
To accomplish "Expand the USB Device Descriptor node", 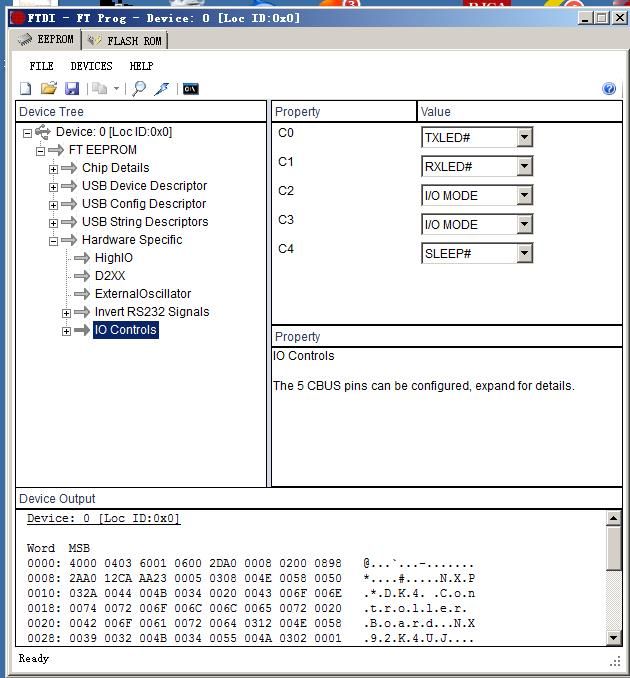I will tap(53, 187).
